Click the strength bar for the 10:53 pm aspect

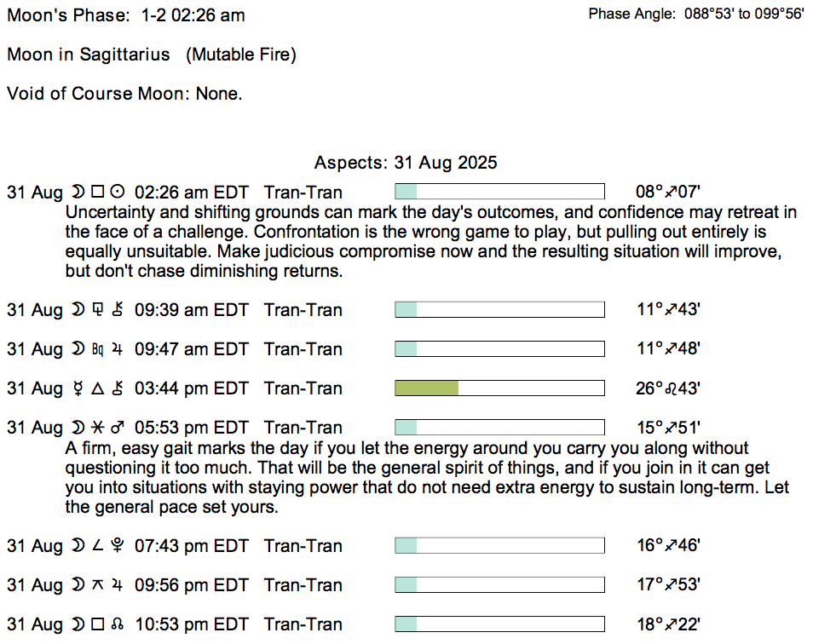tap(499, 624)
